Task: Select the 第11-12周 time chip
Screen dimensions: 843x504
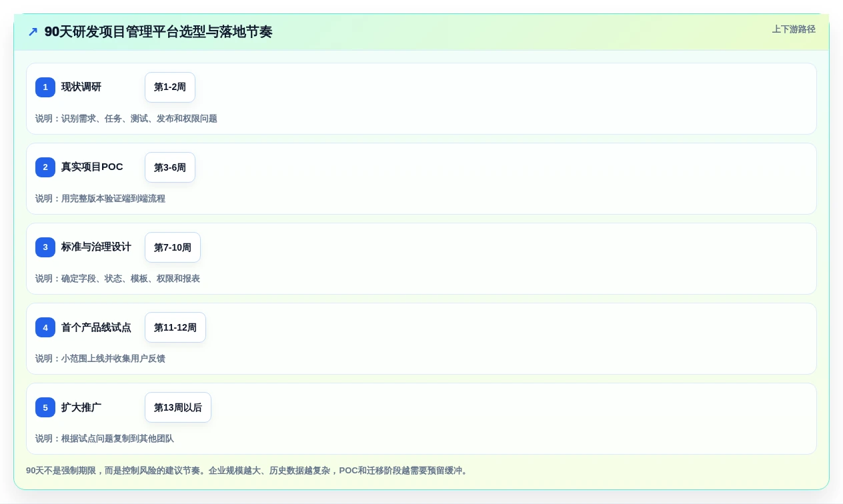Action: tap(175, 327)
